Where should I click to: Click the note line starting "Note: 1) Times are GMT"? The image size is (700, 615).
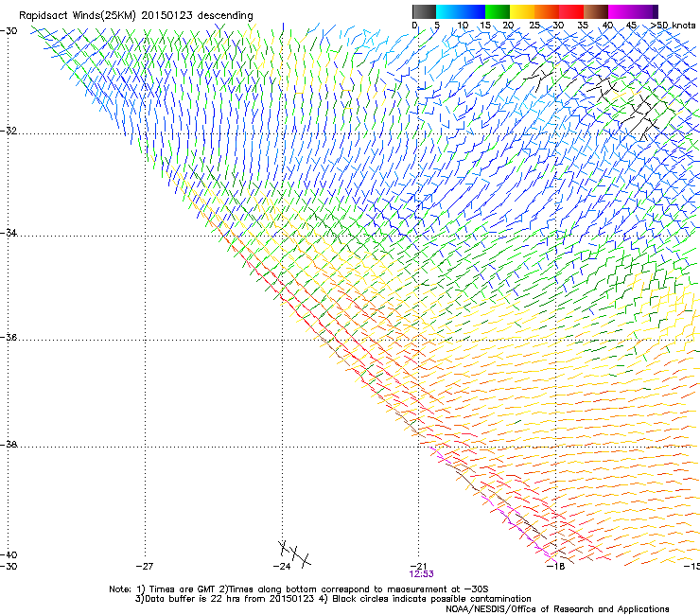point(299,589)
